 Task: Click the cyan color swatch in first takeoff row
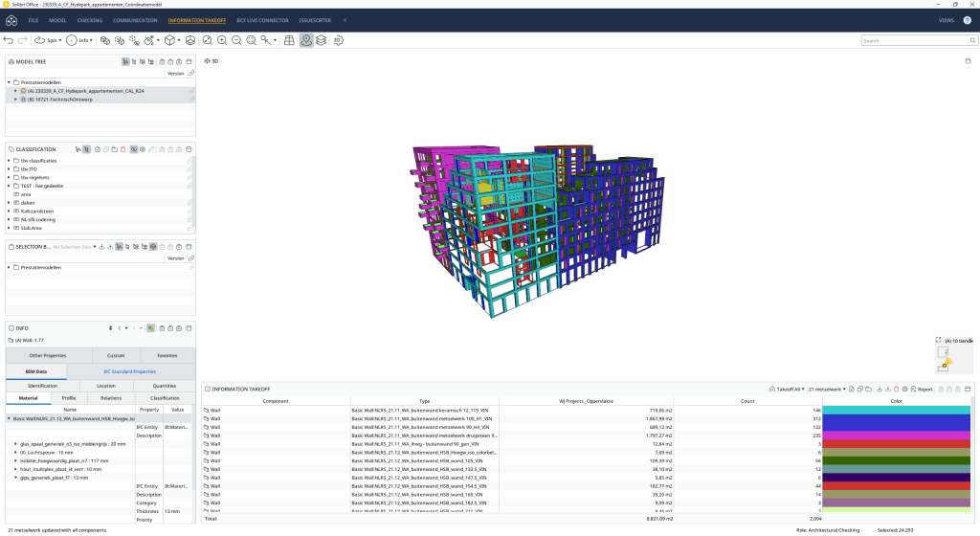coord(896,411)
